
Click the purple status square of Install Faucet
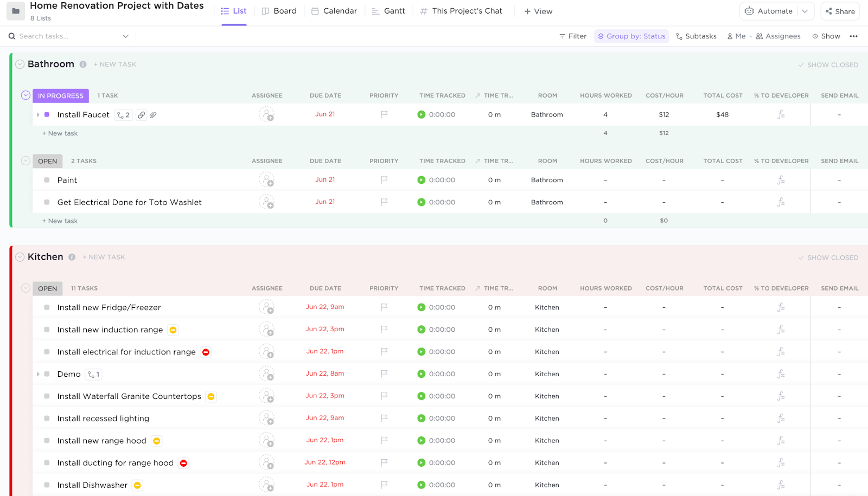pos(47,114)
